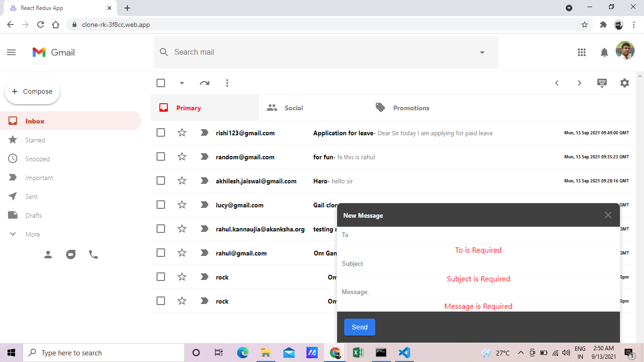Click the Subject field
The height and width of the screenshot is (362, 644).
point(479,263)
